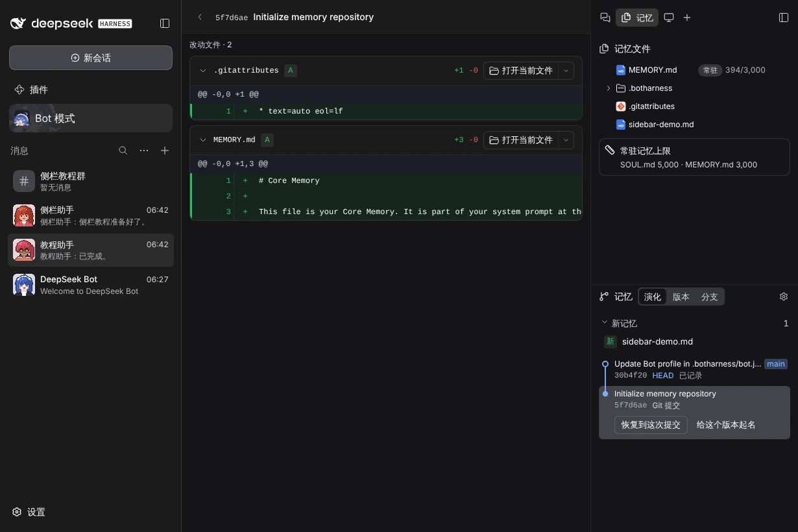
Task: Collapse the left sidebar panel icon
Action: (165, 23)
